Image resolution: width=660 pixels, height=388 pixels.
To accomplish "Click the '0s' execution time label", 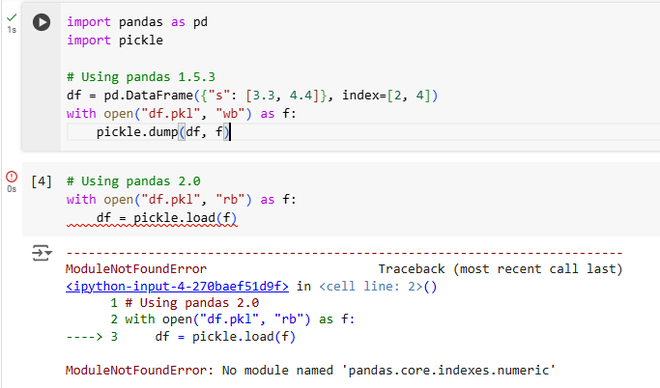I will pyautogui.click(x=12, y=189).
